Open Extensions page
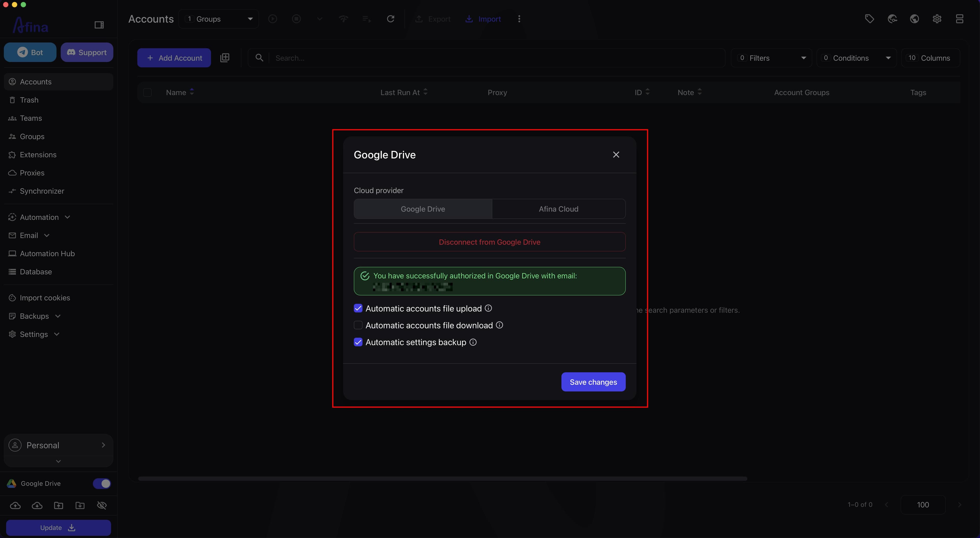The height and width of the screenshot is (538, 980). pyautogui.click(x=59, y=155)
